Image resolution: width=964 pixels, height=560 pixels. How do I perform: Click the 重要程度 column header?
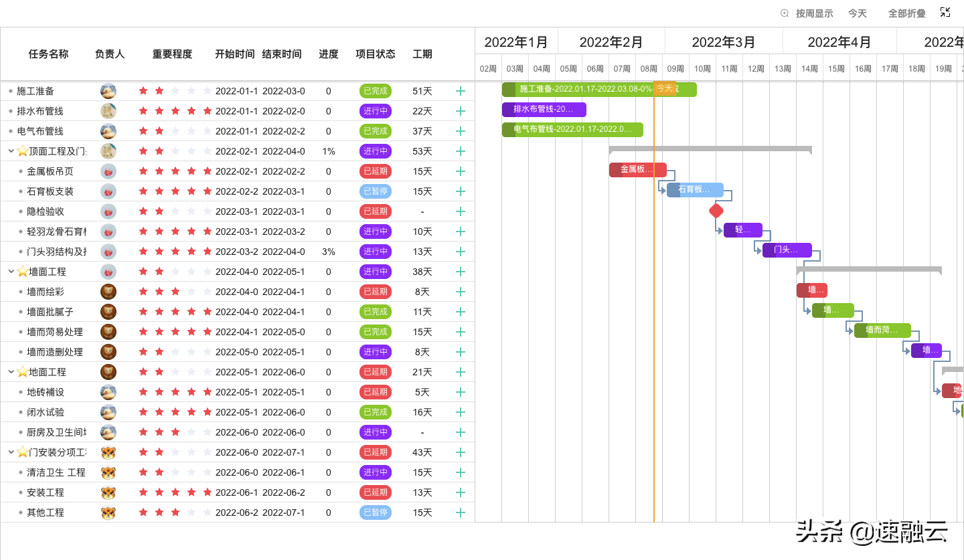[x=172, y=54]
